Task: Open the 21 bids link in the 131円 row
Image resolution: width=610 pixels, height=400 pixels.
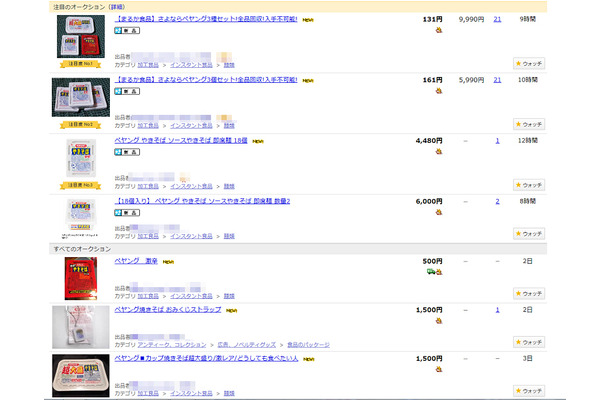Action: coord(497,19)
